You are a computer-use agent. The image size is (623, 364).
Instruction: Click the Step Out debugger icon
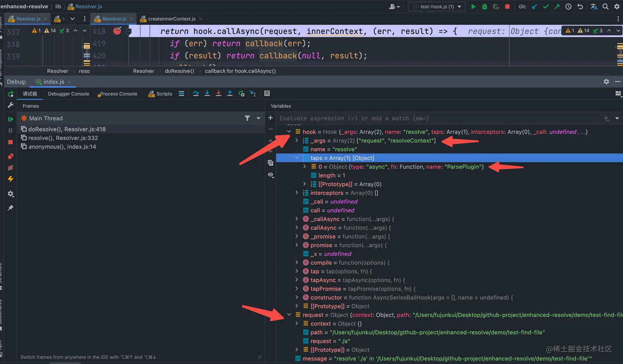click(x=230, y=94)
